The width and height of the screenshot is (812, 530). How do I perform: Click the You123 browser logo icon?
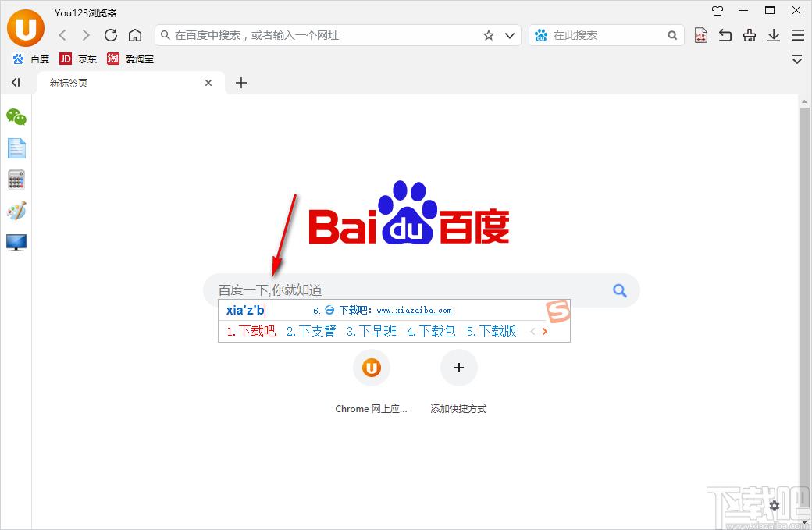(x=25, y=28)
